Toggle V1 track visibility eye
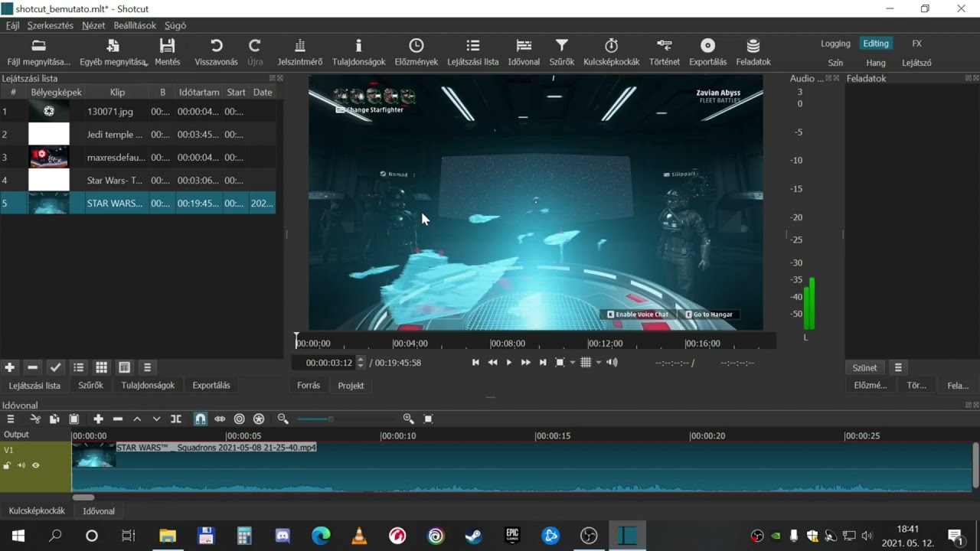This screenshot has height=551, width=980. coord(35,465)
